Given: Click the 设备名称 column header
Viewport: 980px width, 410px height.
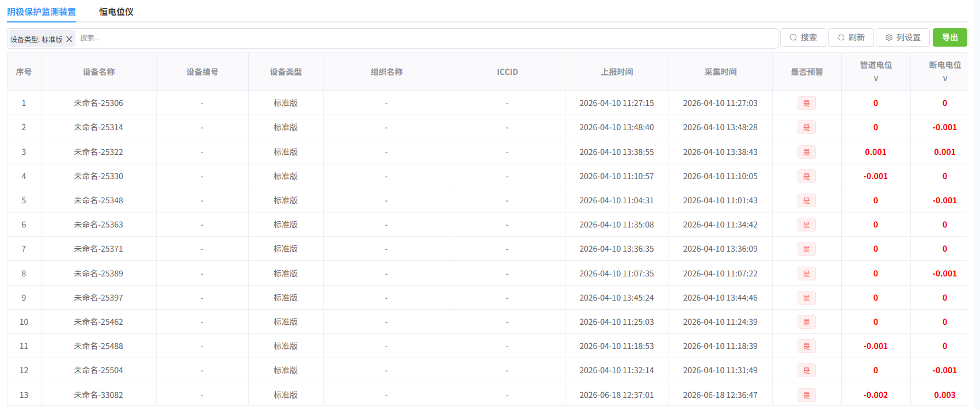Looking at the screenshot, I should 98,72.
